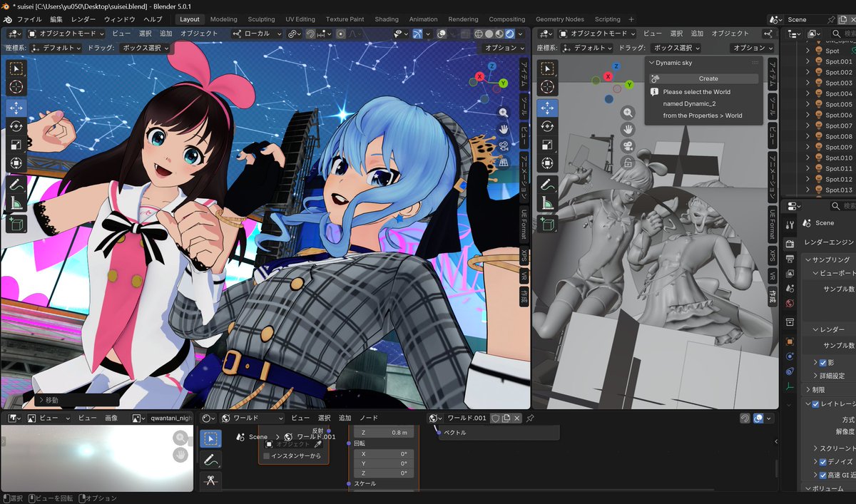Toggle snapping magnet in left viewport header
The height and width of the screenshot is (504, 856).
pyautogui.click(x=310, y=34)
